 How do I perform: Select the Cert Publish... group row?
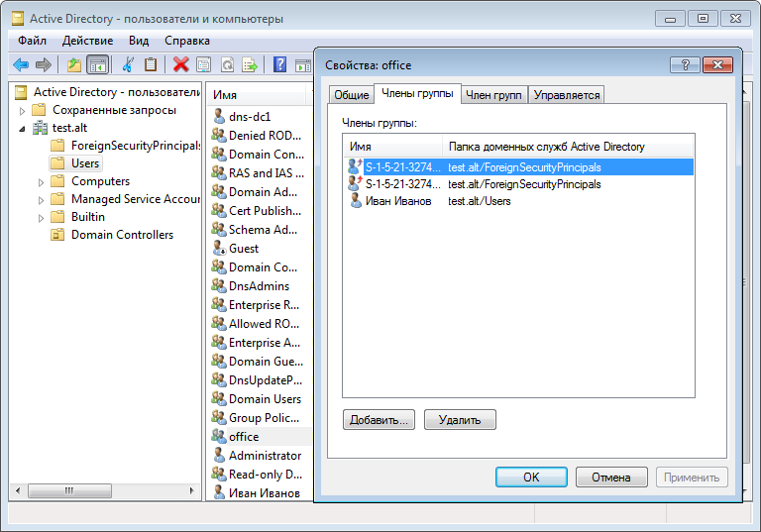[x=257, y=211]
